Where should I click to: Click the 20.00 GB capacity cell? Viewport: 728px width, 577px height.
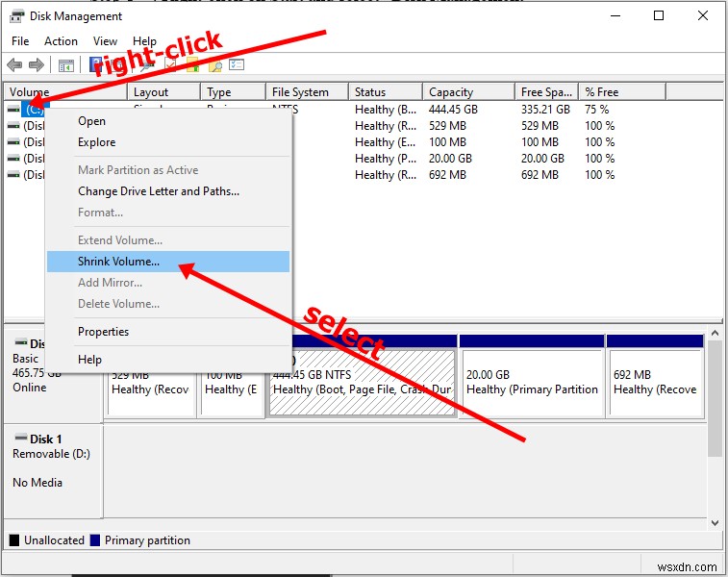tap(450, 159)
